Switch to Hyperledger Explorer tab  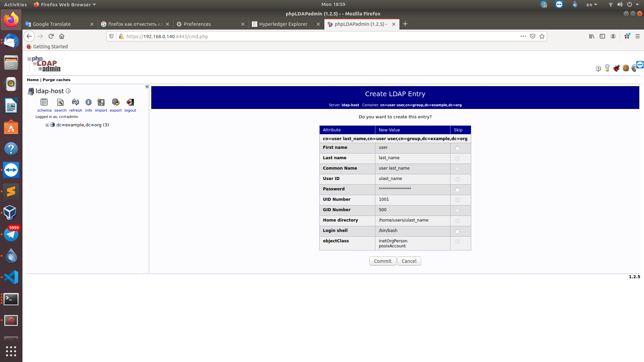283,24
